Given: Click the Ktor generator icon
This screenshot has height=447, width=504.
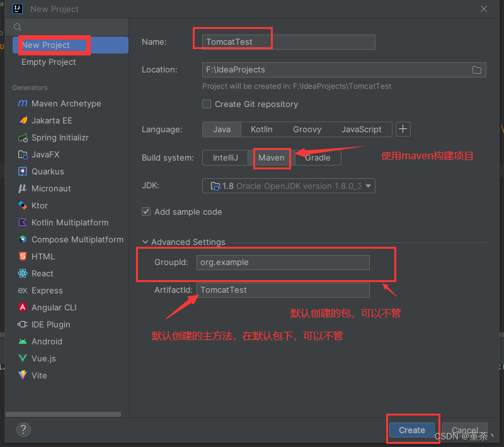Looking at the screenshot, I should click(23, 205).
